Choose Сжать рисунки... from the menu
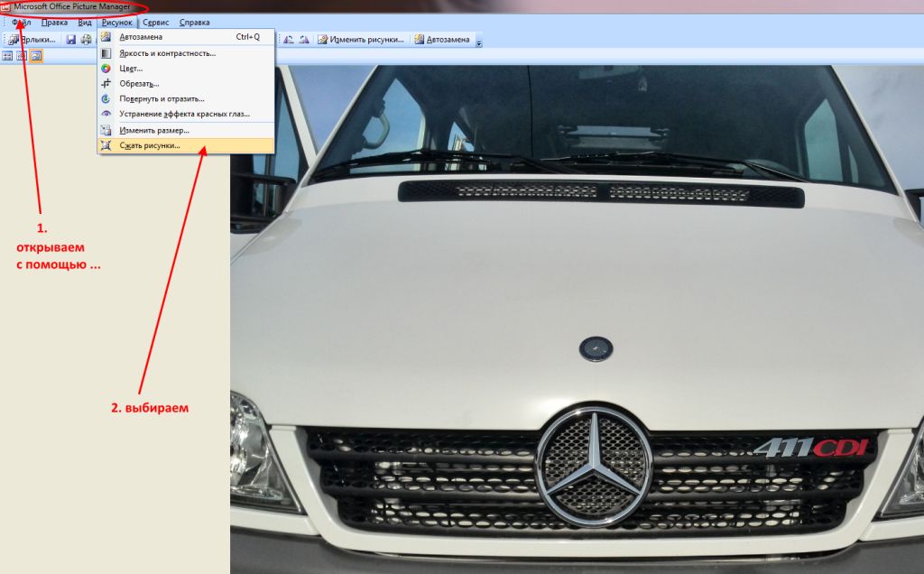 186,145
